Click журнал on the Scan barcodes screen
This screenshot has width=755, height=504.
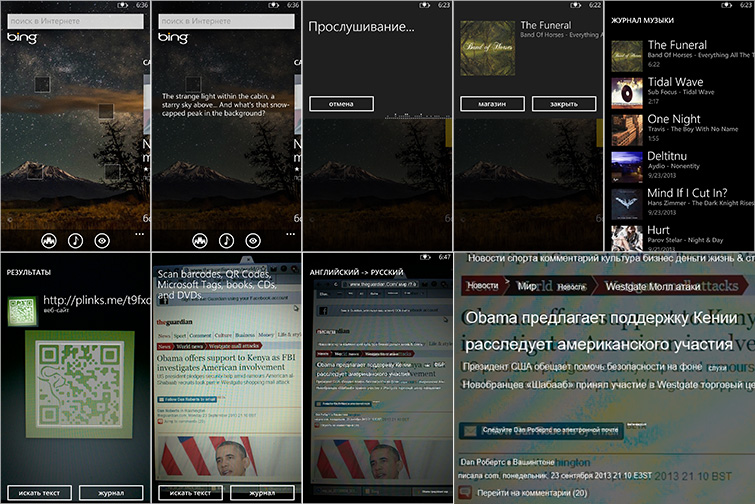click(x=262, y=493)
